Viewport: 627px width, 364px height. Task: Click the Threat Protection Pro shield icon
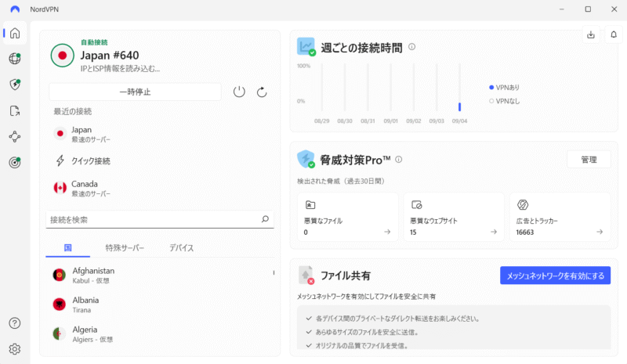[x=306, y=159]
